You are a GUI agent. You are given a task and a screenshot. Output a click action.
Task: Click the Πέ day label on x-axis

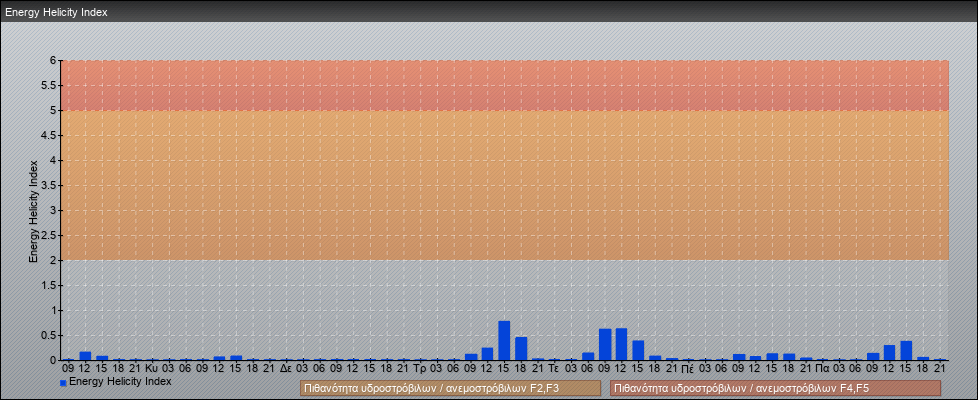point(688,369)
